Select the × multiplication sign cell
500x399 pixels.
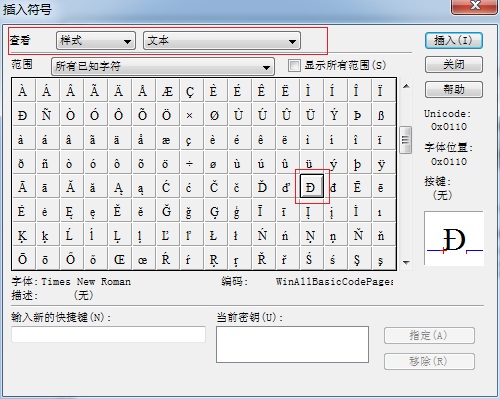[x=192, y=115]
